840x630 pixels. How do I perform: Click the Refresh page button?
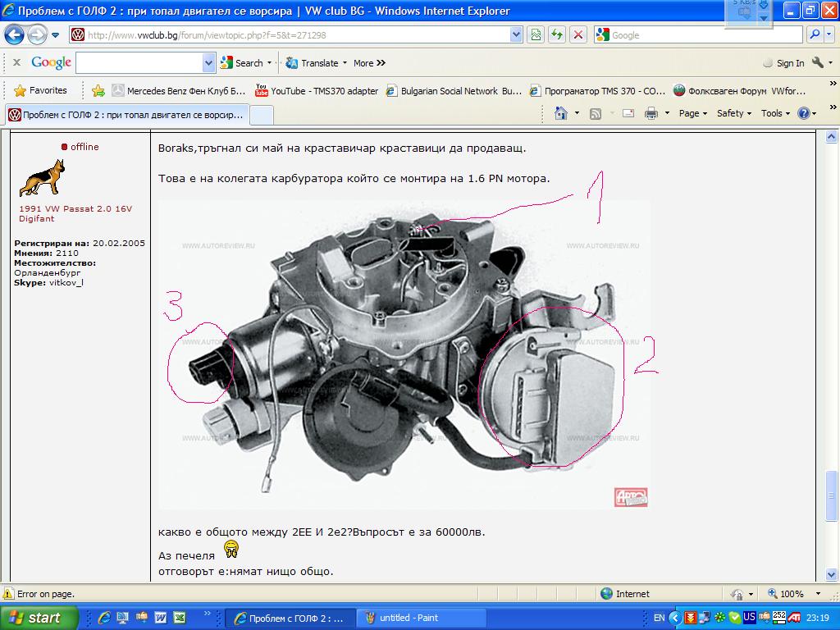pos(557,34)
